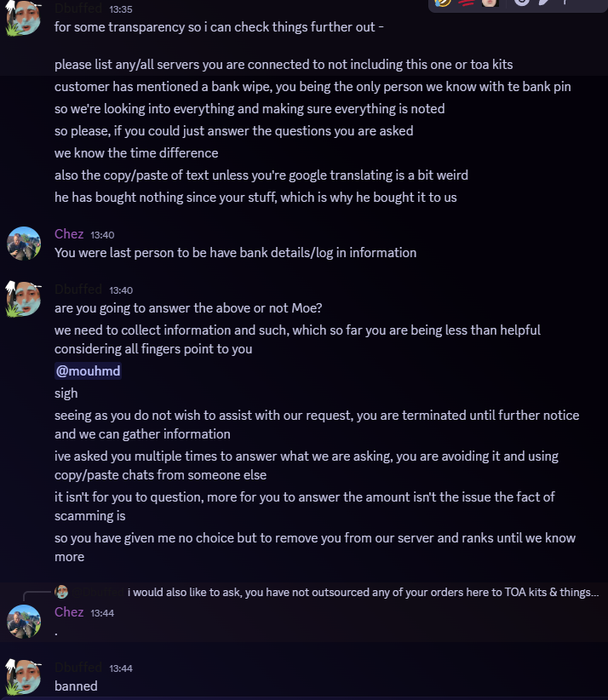
Task: Click the small avatar in the reply preview
Action: (61, 592)
